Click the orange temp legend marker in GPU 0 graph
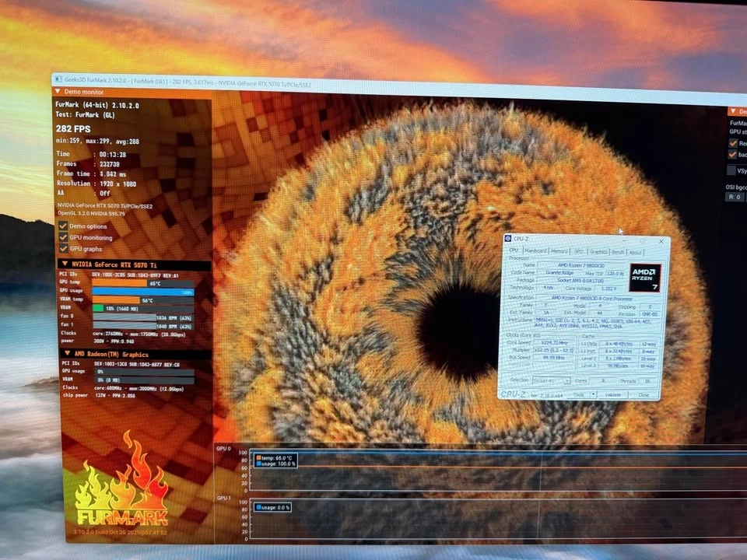This screenshot has height=560, width=747. (258, 458)
